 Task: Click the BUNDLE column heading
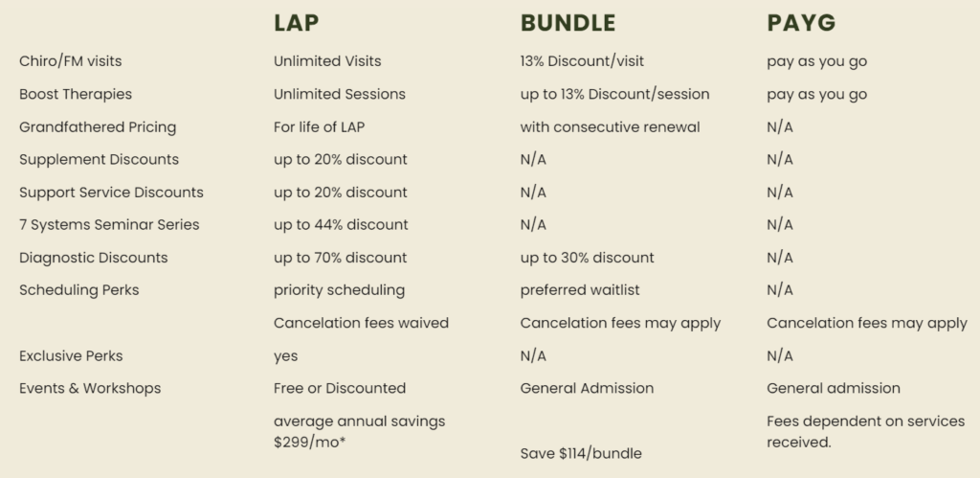[x=568, y=23]
